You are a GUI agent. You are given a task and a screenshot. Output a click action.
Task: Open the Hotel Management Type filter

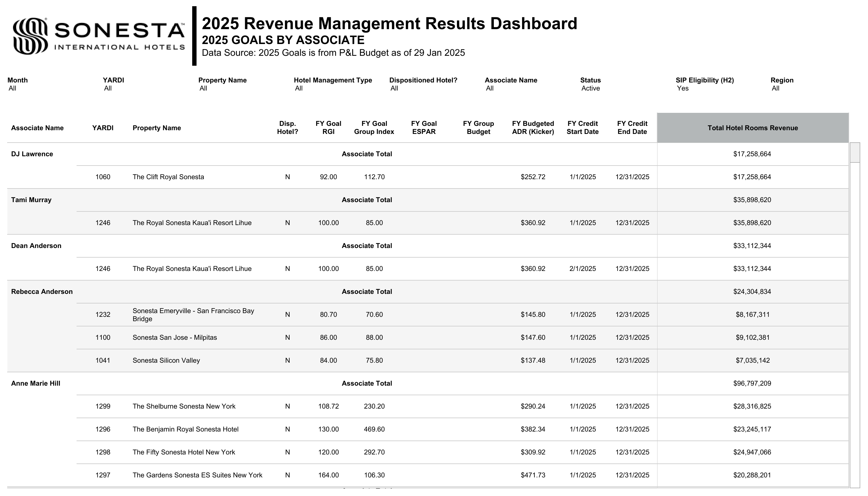coord(299,89)
